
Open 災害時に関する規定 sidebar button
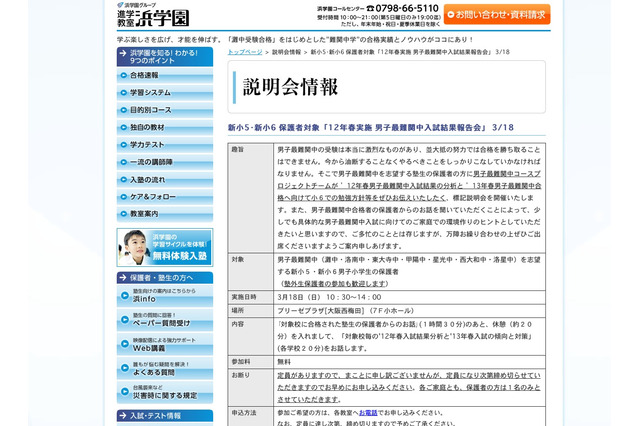coord(164,393)
